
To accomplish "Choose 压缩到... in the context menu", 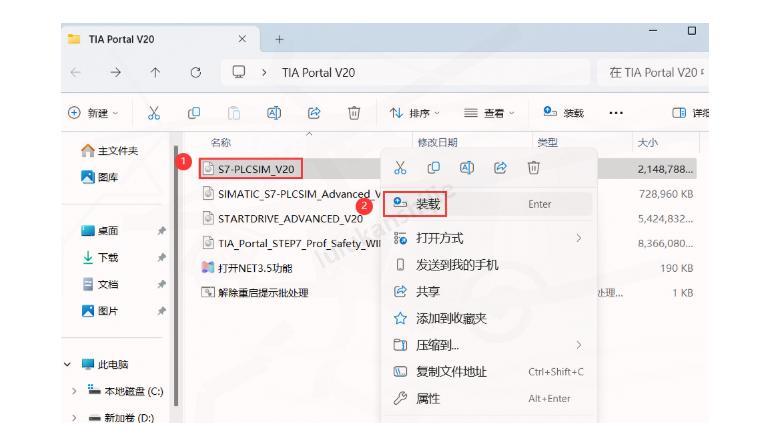I will pos(488,345).
